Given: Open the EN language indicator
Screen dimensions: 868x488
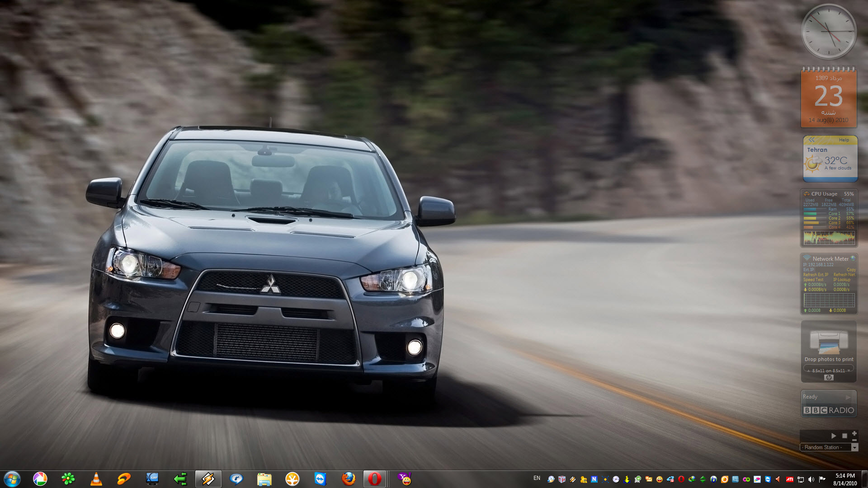Looking at the screenshot, I should coord(537,478).
